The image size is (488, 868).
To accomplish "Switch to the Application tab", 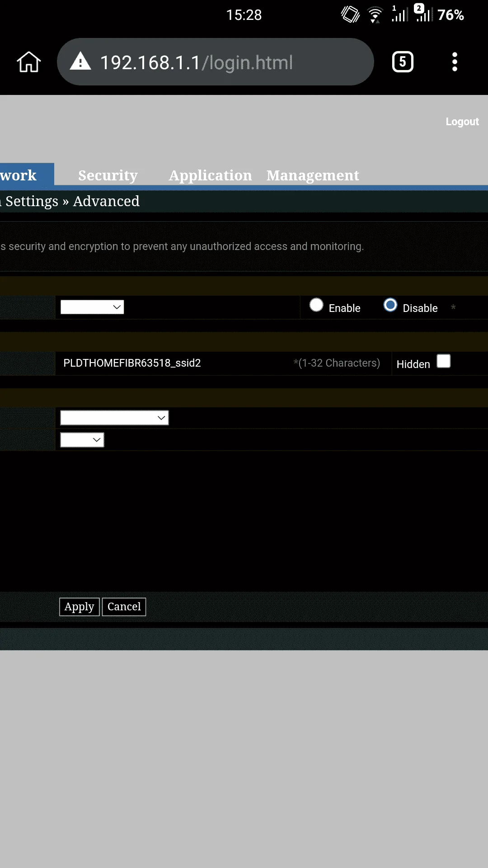I will coord(210,175).
